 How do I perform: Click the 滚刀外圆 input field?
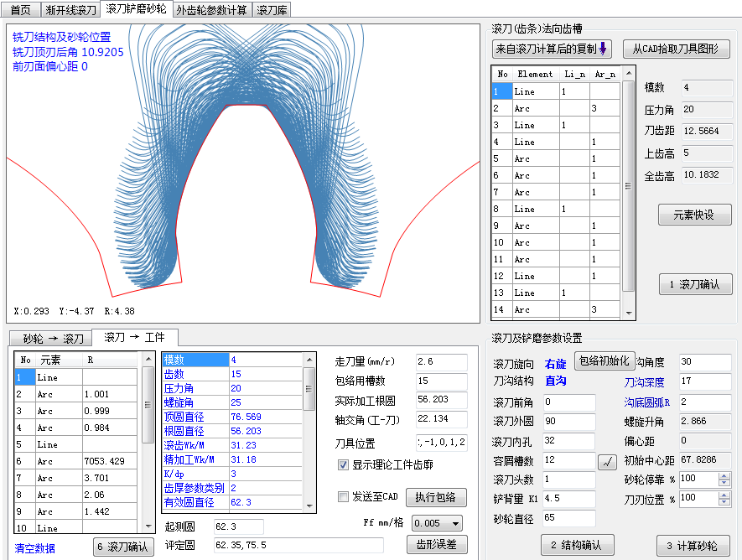[x=568, y=421]
